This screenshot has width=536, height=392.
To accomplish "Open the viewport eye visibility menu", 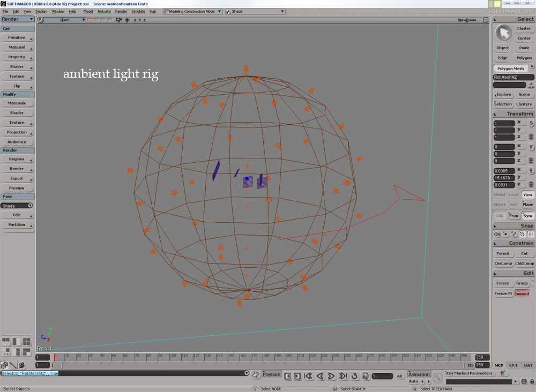I will 127,20.
